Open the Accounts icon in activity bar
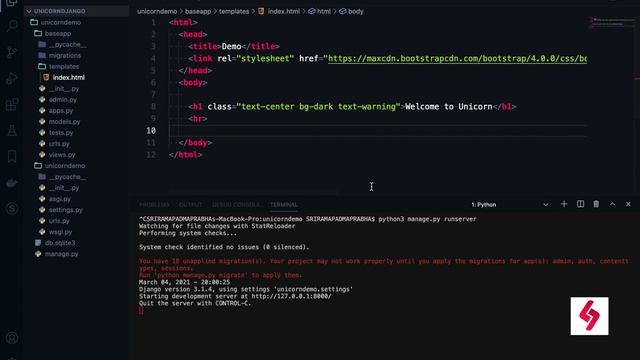 (x=12, y=338)
